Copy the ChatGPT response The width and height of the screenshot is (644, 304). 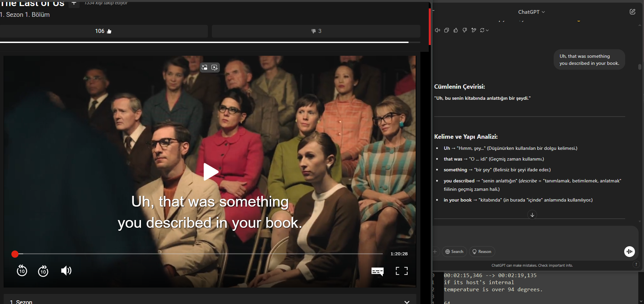click(447, 30)
